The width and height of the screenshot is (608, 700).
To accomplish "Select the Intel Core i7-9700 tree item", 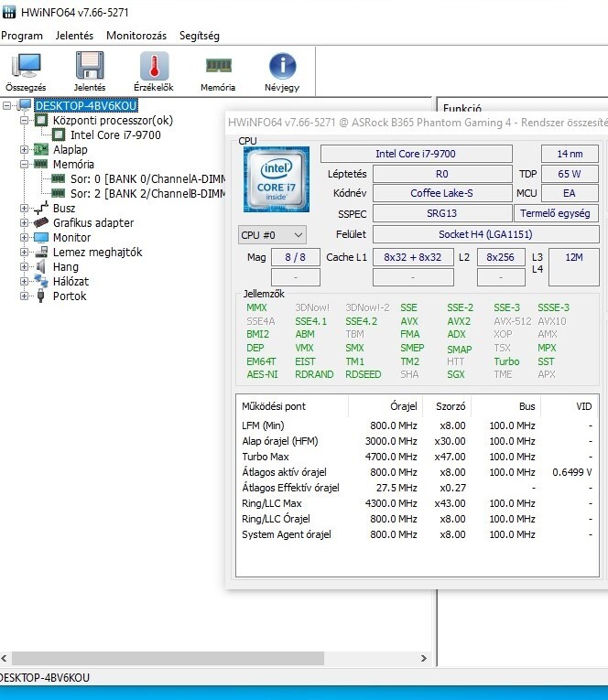I will [115, 135].
